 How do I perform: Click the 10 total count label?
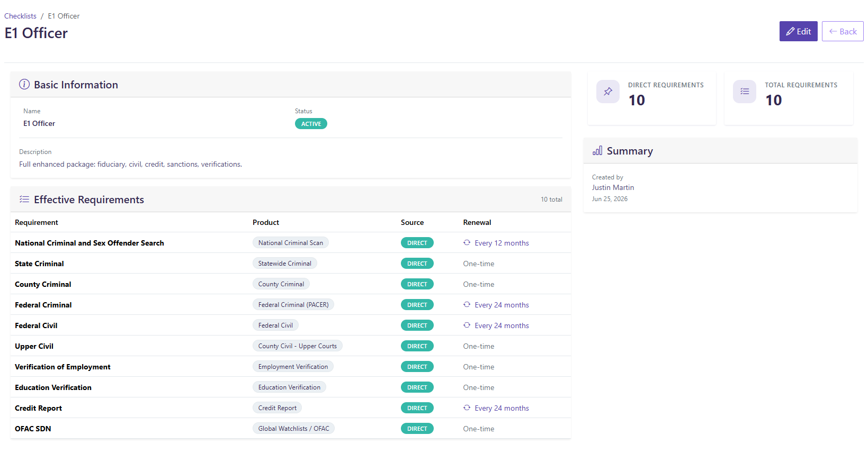551,200
